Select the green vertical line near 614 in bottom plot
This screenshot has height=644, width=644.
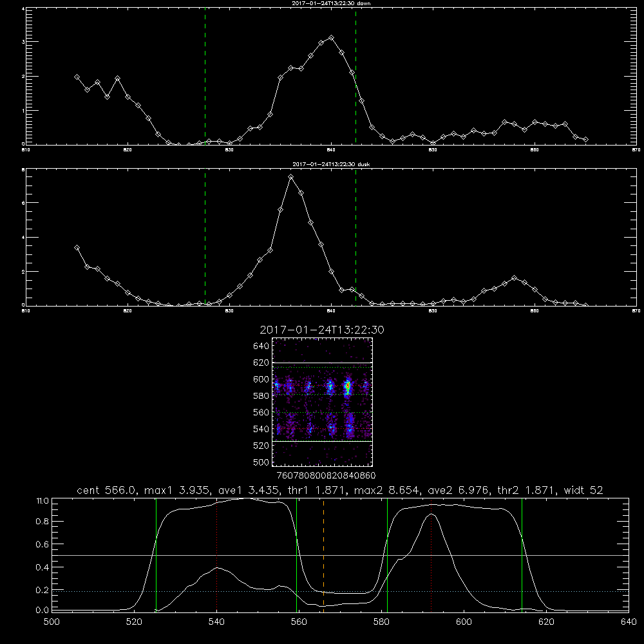tap(522, 554)
